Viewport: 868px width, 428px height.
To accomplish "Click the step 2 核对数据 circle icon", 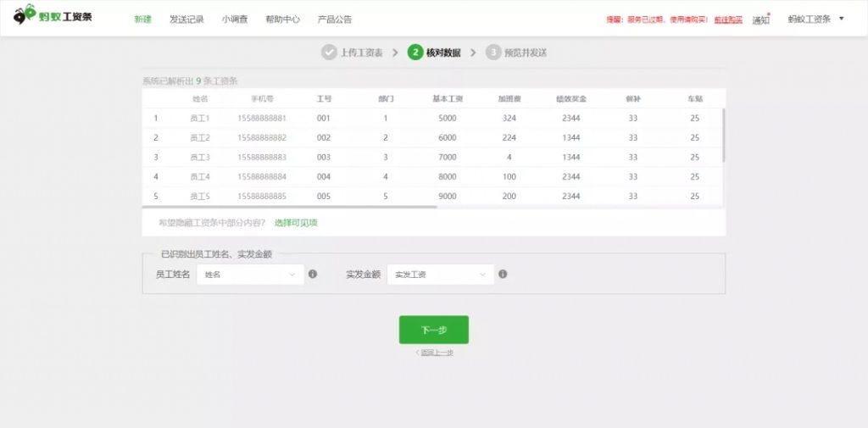I will click(415, 53).
